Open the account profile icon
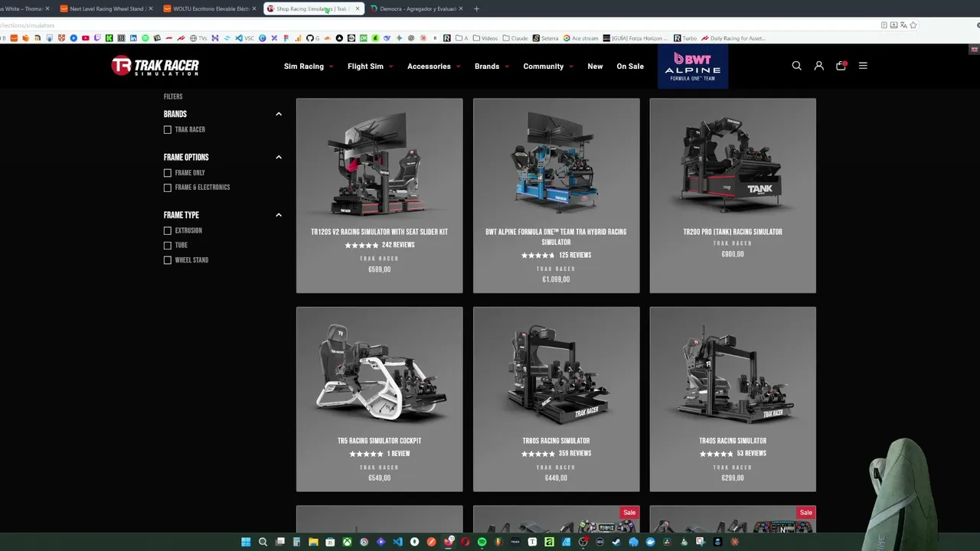The width and height of the screenshot is (980, 551). (818, 66)
